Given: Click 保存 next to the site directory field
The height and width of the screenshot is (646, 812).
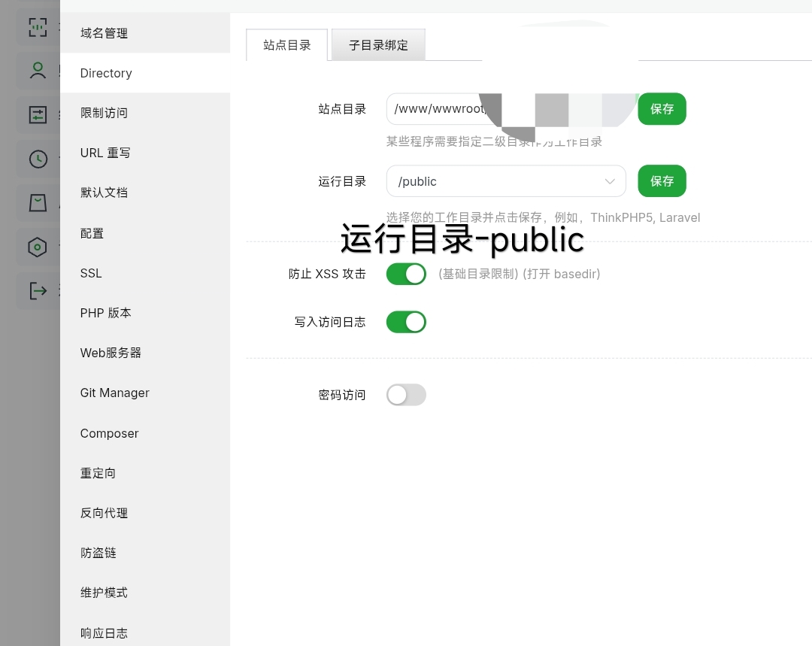Looking at the screenshot, I should (662, 108).
